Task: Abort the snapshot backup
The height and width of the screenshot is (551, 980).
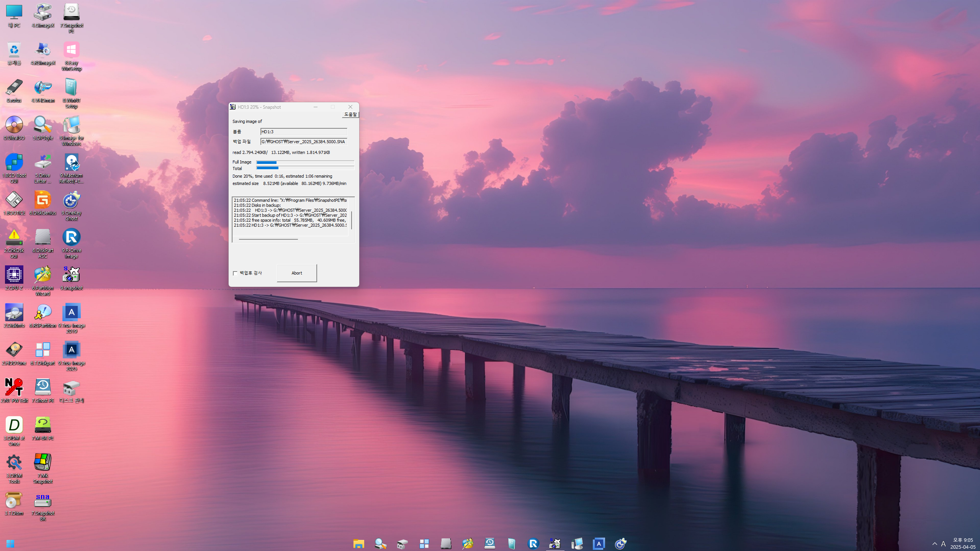Action: tap(296, 273)
